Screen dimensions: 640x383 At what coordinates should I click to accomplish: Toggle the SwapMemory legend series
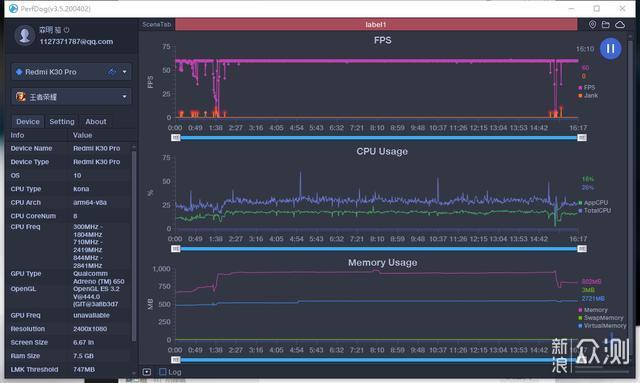tap(601, 318)
